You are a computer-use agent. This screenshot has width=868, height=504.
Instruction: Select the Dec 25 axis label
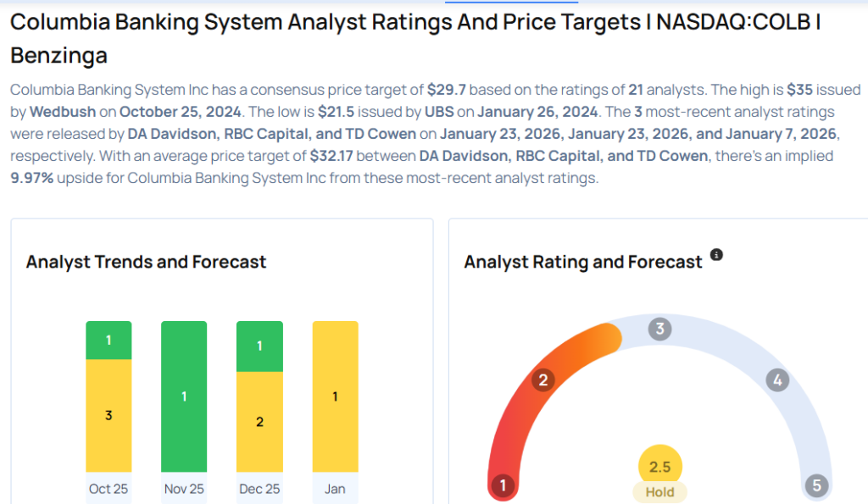[259, 489]
